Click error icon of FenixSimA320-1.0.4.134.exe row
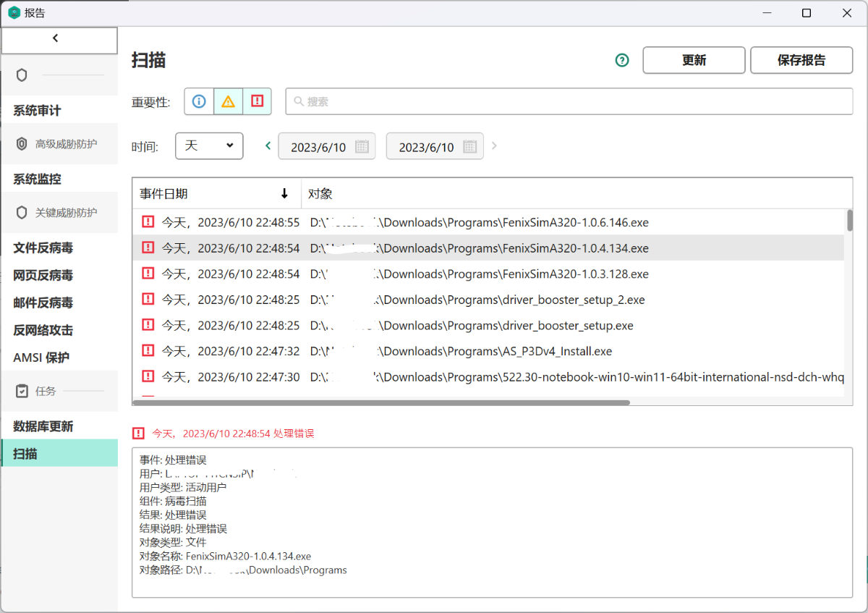The height and width of the screenshot is (613, 868). tap(148, 248)
